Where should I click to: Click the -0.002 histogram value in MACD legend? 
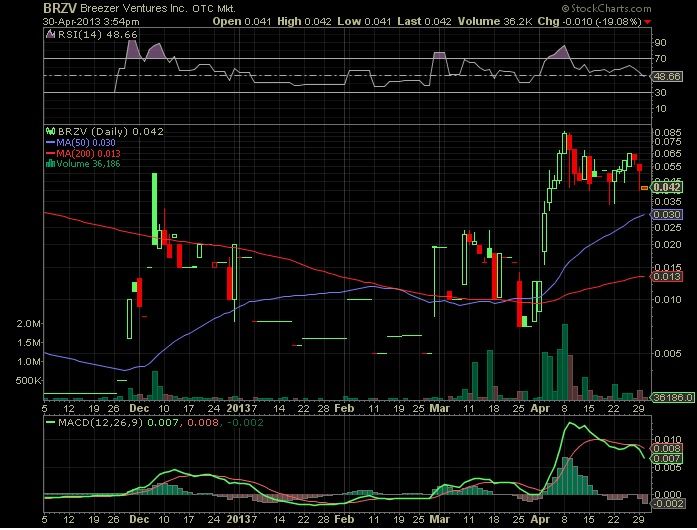(245, 422)
